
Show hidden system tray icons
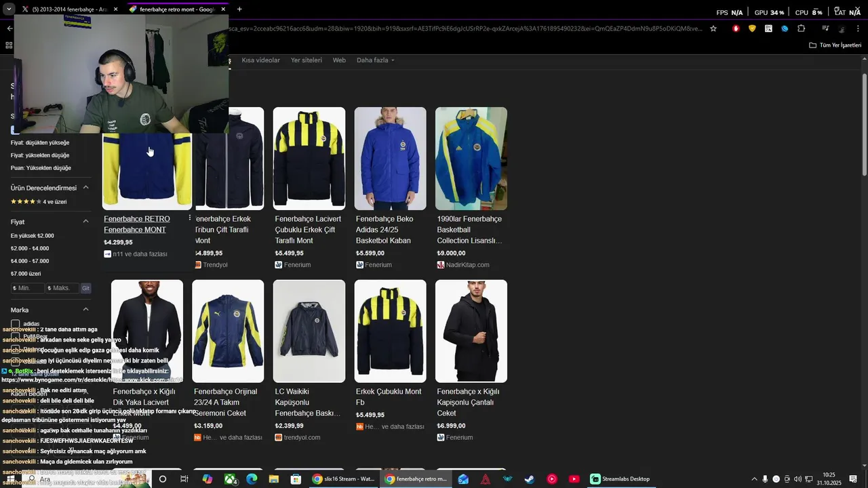[754, 479]
